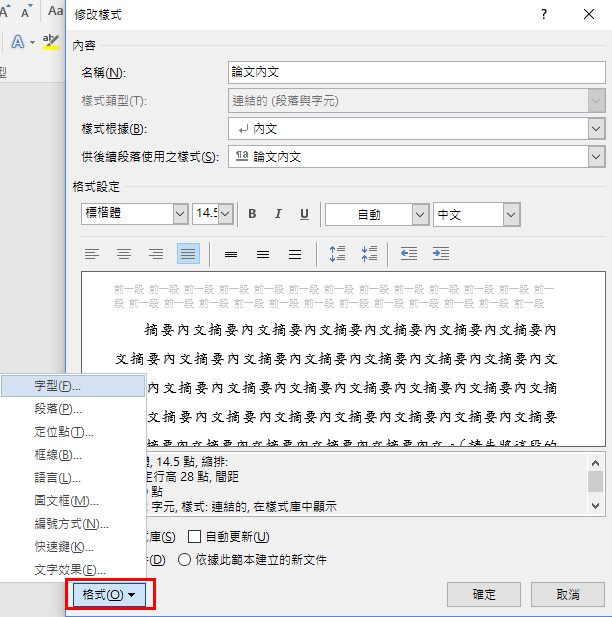Select 依據此範本建立的新文件 radio button
Viewport: 612px width, 617px height.
point(184,560)
